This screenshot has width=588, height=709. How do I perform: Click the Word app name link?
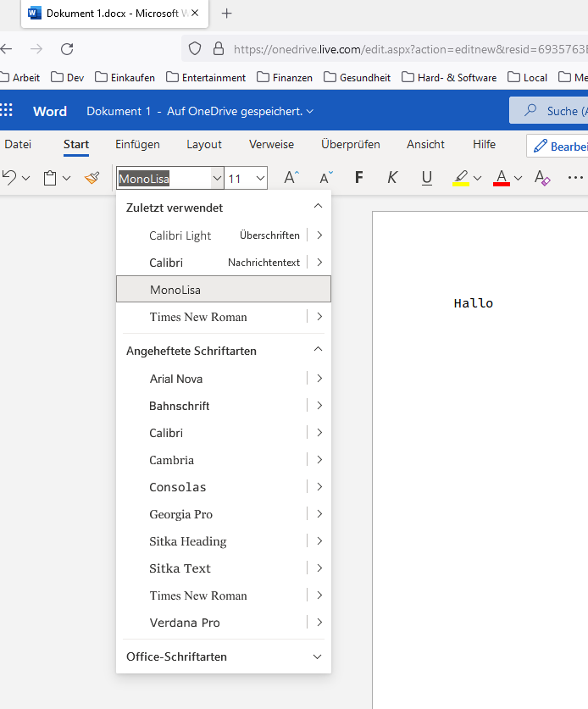tap(50, 111)
